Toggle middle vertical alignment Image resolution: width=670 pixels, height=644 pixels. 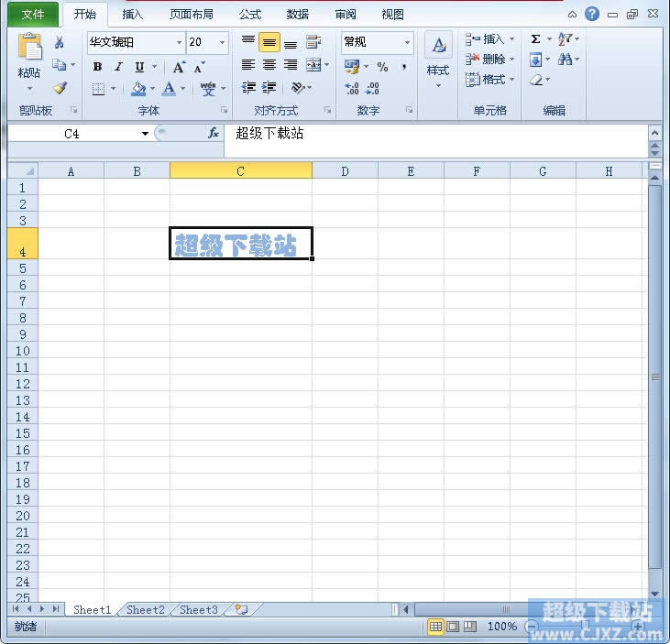click(x=269, y=42)
